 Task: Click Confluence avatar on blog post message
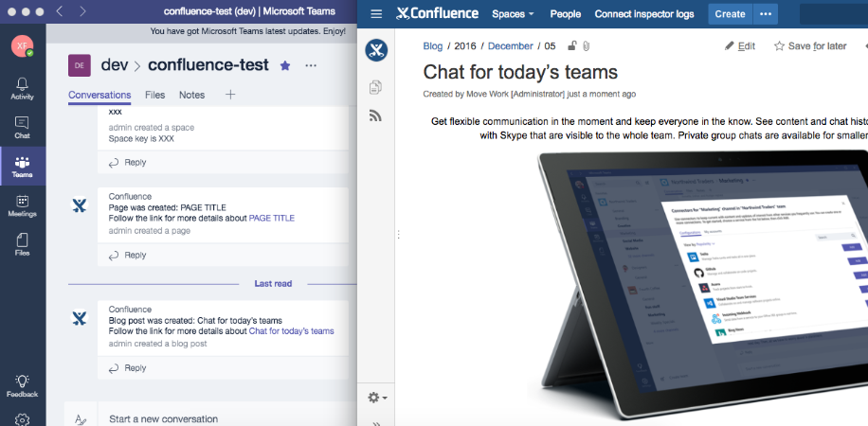[x=80, y=318]
